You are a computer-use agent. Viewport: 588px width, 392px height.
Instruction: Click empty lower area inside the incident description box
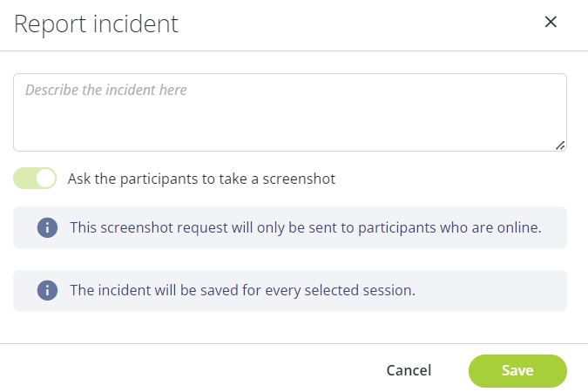pos(288,130)
